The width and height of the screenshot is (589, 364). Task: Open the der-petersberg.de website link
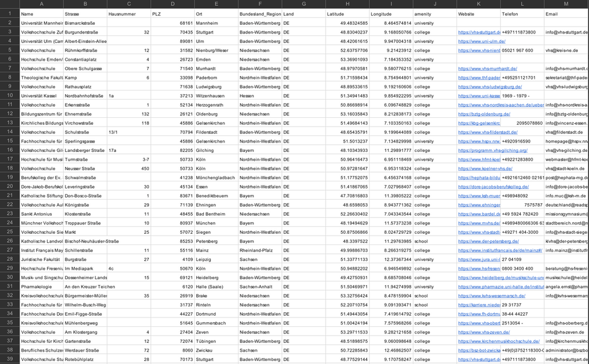click(x=488, y=241)
